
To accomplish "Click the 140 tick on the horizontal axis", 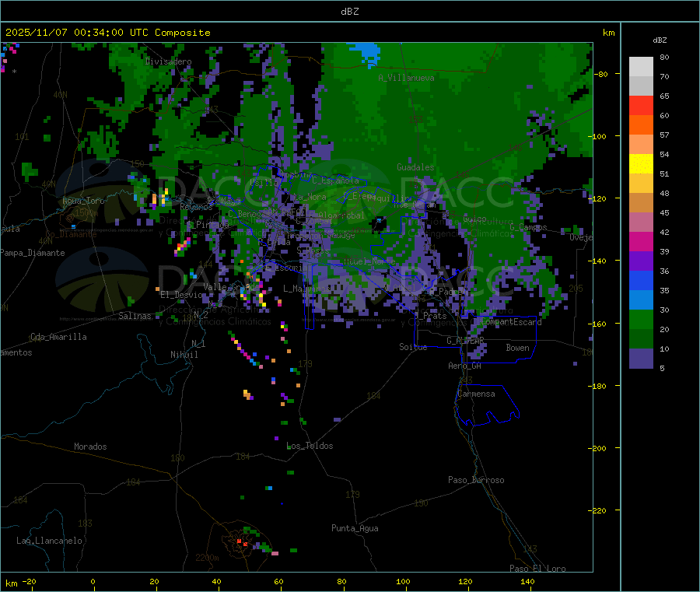I will pos(527,581).
